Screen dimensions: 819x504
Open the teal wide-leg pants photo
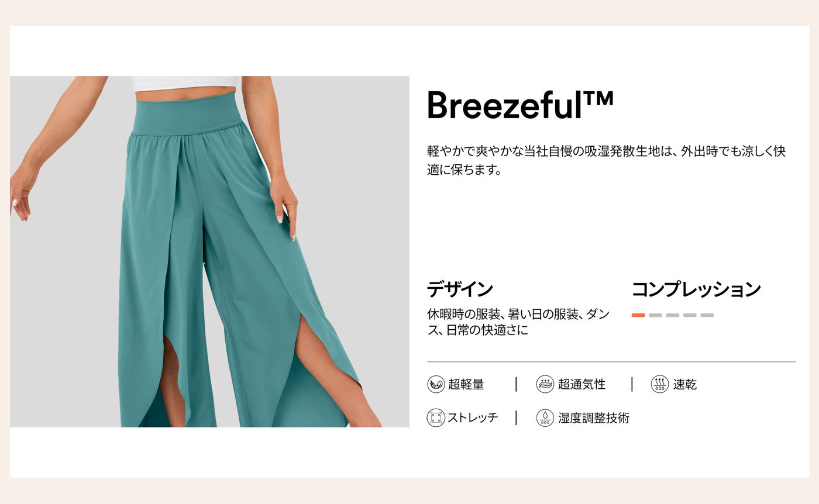pyautogui.click(x=209, y=251)
